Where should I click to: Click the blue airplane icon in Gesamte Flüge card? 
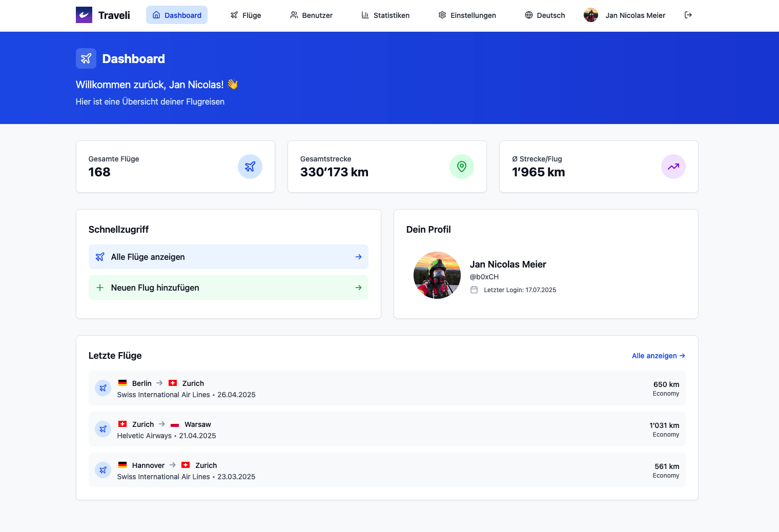[250, 167]
